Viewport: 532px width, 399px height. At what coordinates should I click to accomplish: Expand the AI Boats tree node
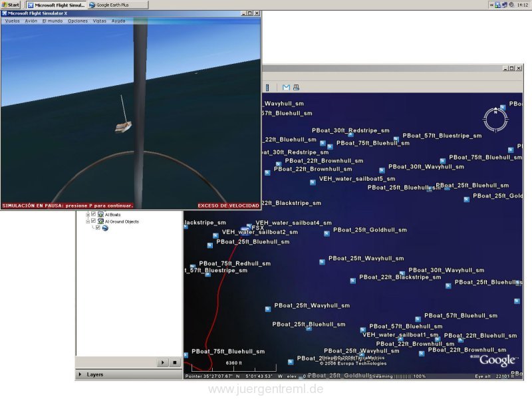[88, 214]
